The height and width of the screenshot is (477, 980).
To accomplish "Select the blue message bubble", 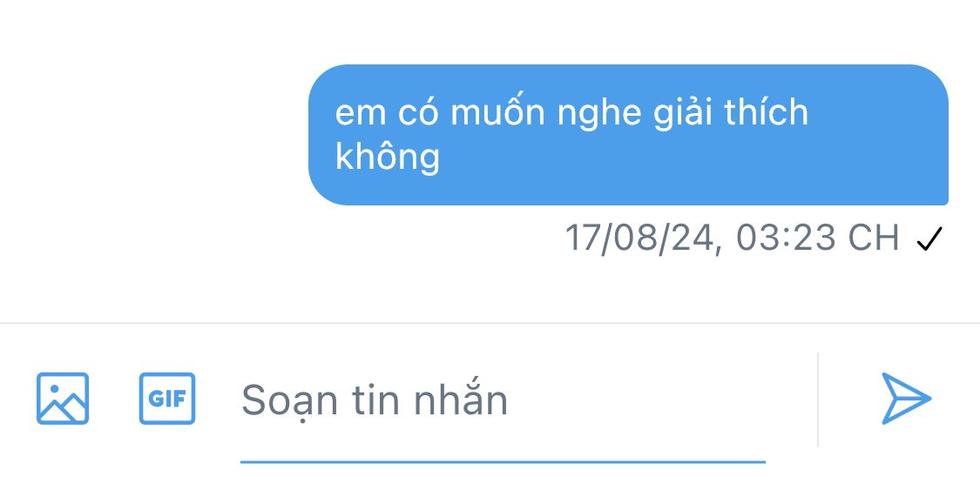I will [x=628, y=135].
